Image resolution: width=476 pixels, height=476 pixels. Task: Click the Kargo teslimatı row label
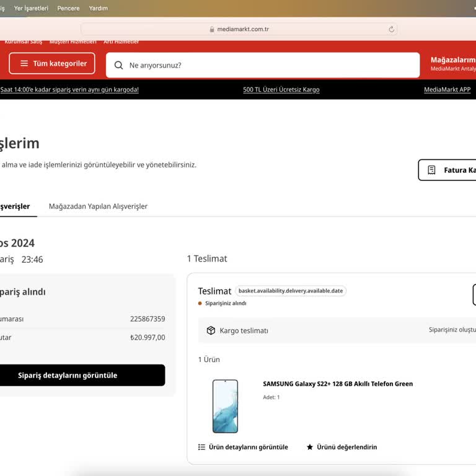tap(244, 330)
